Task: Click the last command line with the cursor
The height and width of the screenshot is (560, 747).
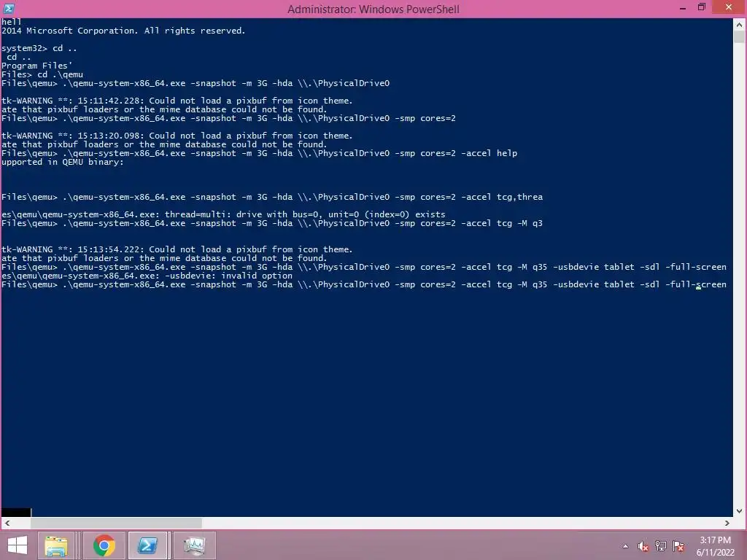Action: [363, 285]
